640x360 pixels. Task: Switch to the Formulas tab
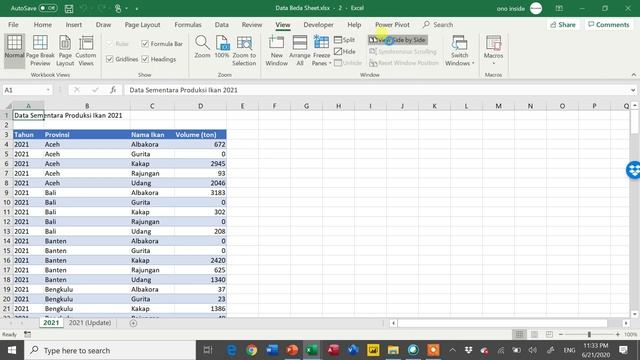[188, 24]
